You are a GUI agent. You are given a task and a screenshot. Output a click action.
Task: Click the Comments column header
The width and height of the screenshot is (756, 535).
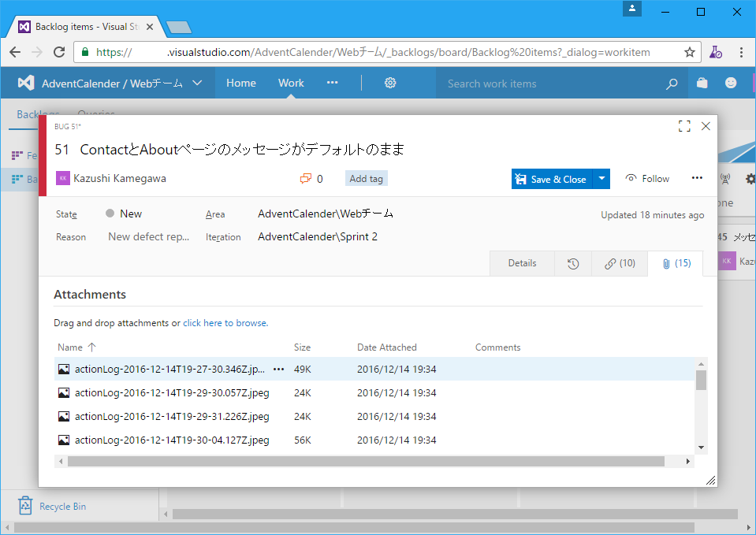497,347
